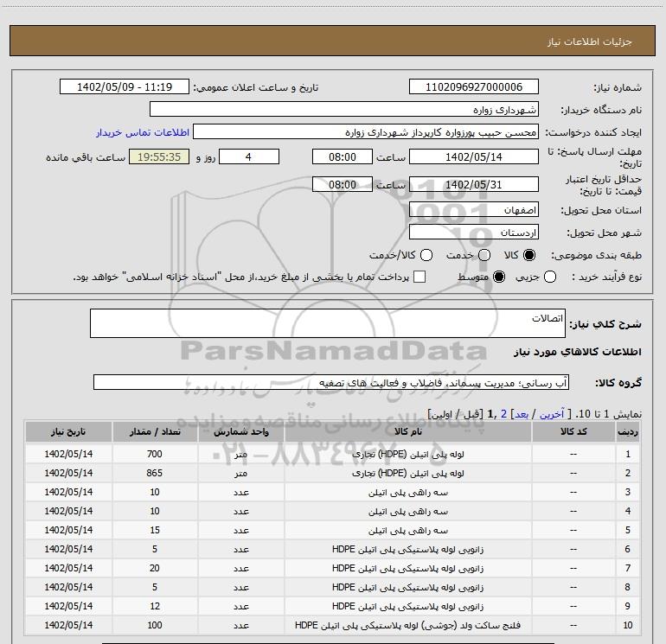The height and width of the screenshot is (644, 666).
Task: Click quantity 15 in row 5
Action: pyautogui.click(x=155, y=530)
